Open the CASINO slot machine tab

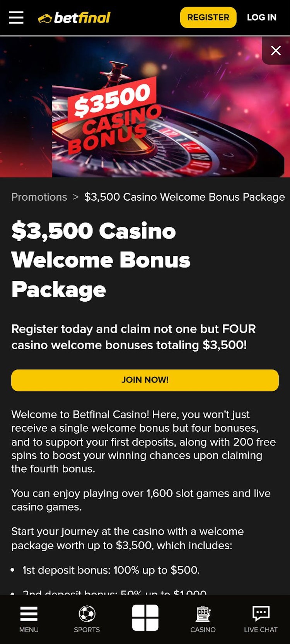(x=203, y=619)
